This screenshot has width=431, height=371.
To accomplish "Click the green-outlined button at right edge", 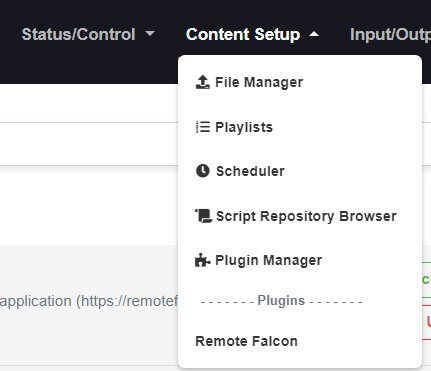I will click(x=426, y=280).
